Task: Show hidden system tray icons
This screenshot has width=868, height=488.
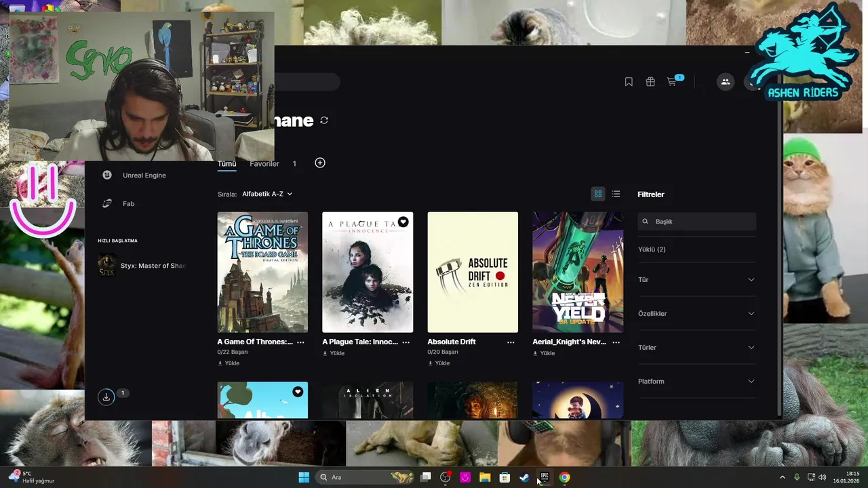Action: (x=782, y=477)
